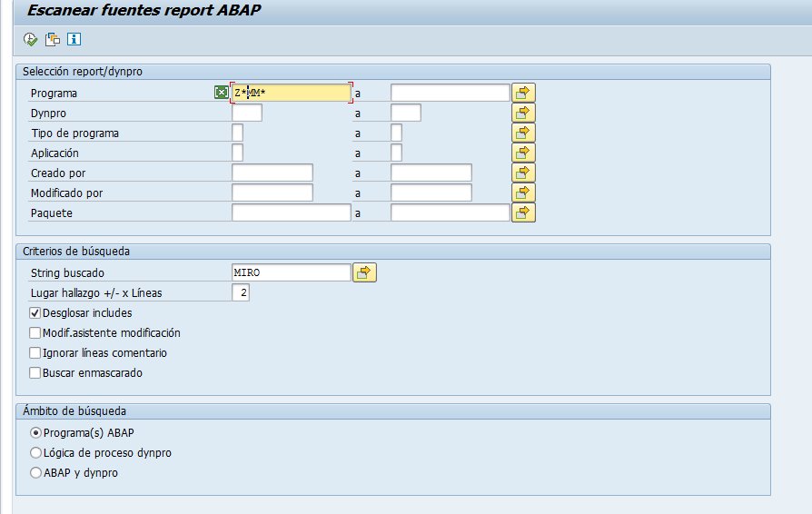The width and height of the screenshot is (812, 514).
Task: Open the program information icon
Action: (x=74, y=39)
